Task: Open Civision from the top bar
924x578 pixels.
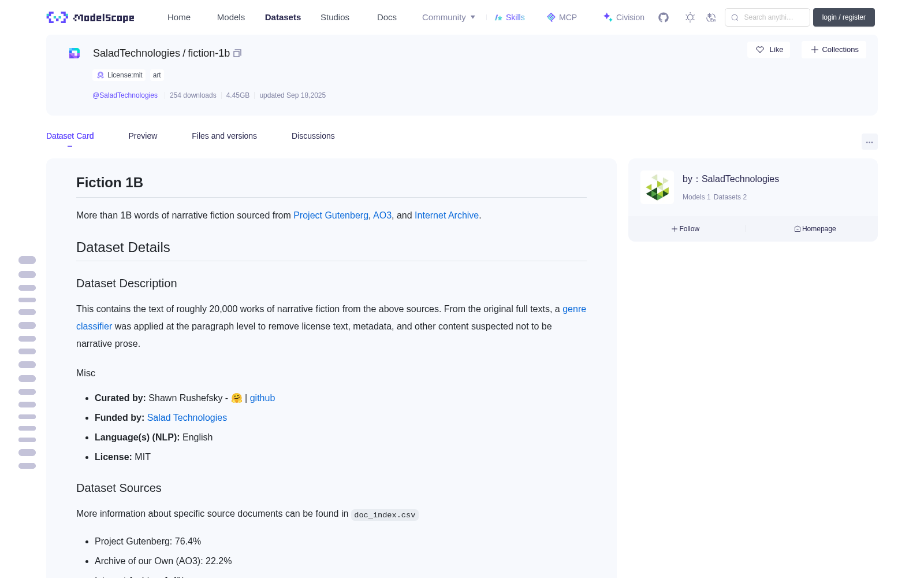Action: pyautogui.click(x=624, y=17)
